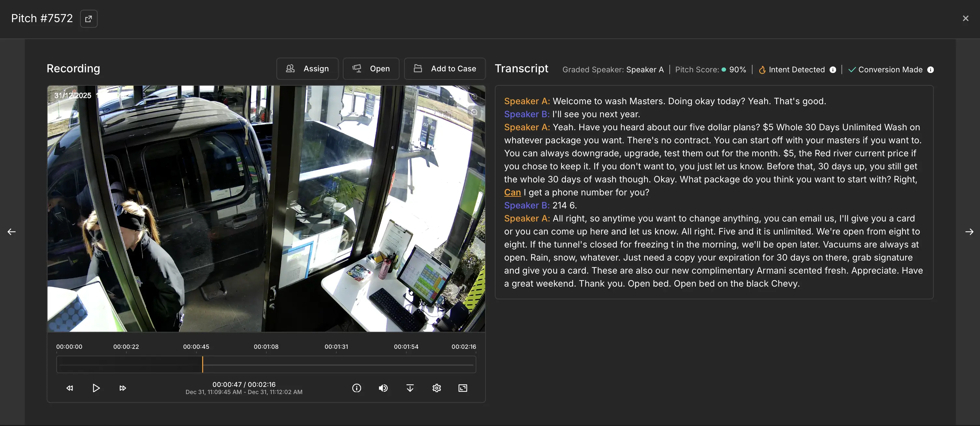Click the Conversion Made info icon
Image resolution: width=980 pixels, height=426 pixels.
(x=931, y=70)
